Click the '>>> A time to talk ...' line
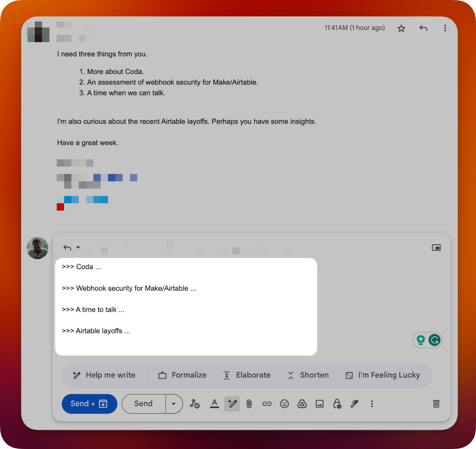The height and width of the screenshot is (449, 476). coord(93,309)
